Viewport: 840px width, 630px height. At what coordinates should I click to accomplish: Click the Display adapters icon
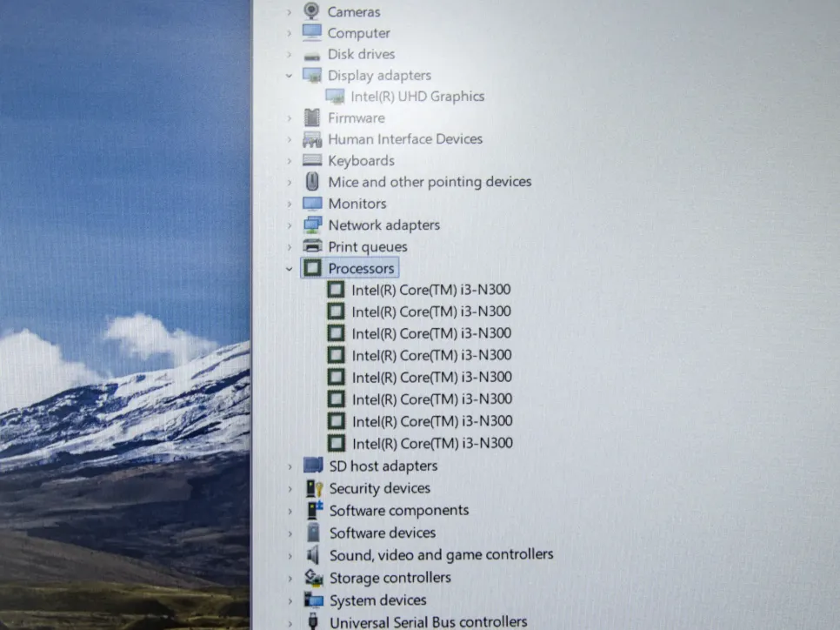point(312,75)
